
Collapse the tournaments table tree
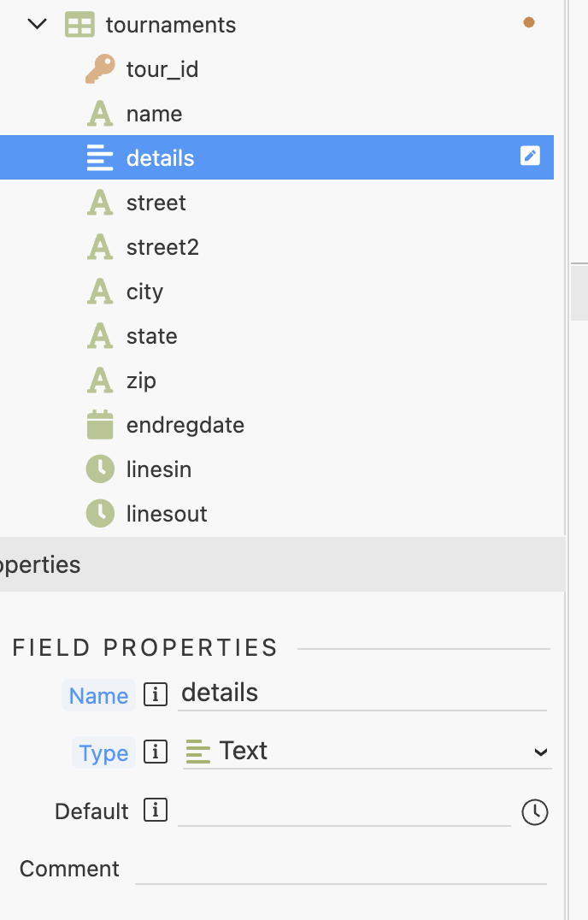[x=37, y=25]
